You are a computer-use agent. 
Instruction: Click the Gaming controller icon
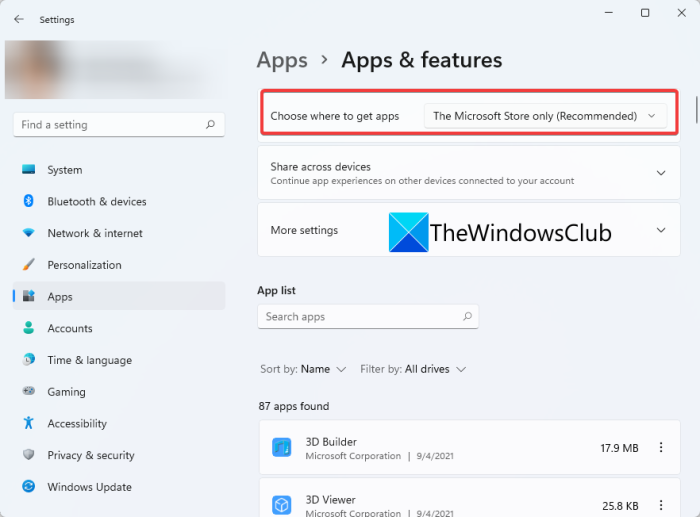pos(29,391)
